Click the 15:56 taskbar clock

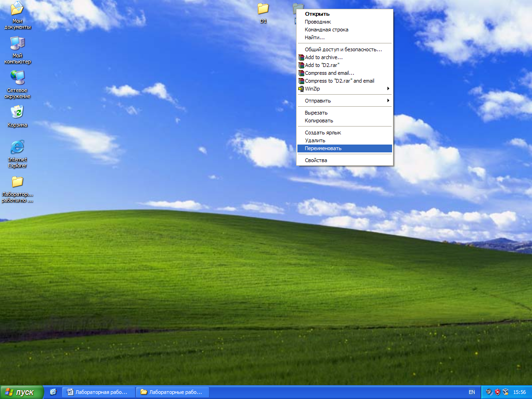coord(520,392)
